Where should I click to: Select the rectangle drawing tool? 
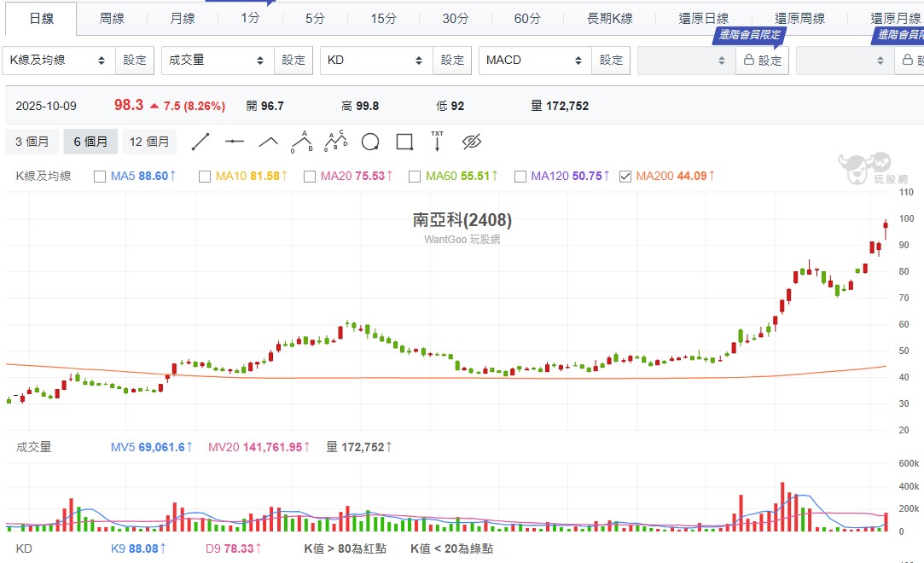[404, 142]
